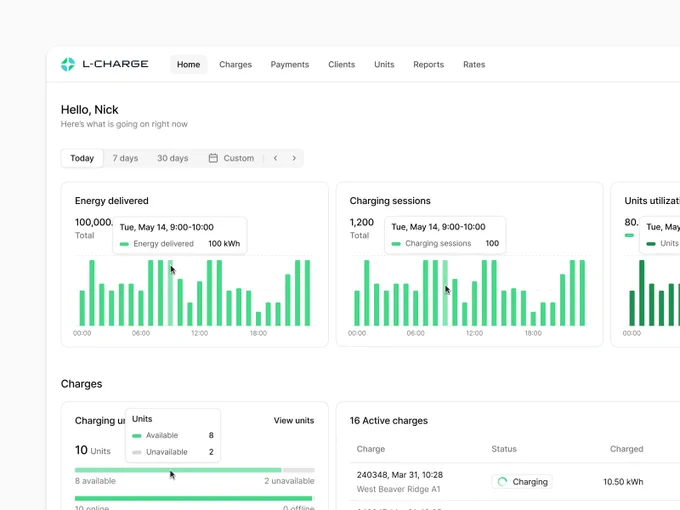This screenshot has width=680, height=510.
Task: Click the 16 Active charges heading
Action: (389, 421)
